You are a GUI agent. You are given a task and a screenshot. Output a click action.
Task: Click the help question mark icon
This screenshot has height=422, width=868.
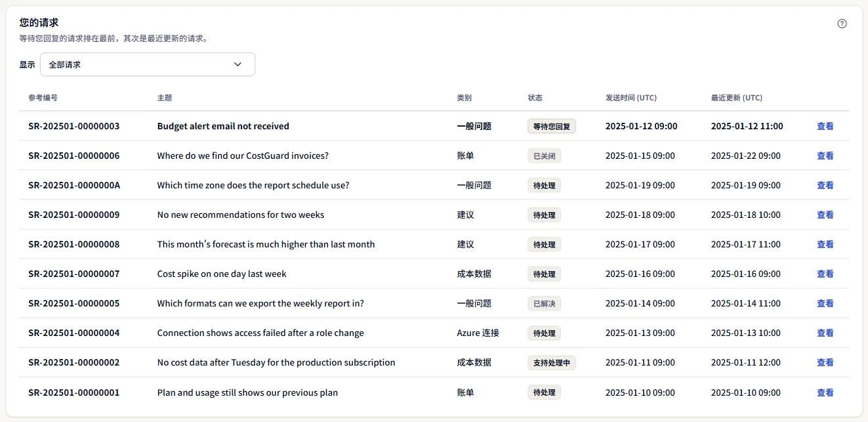coord(842,24)
